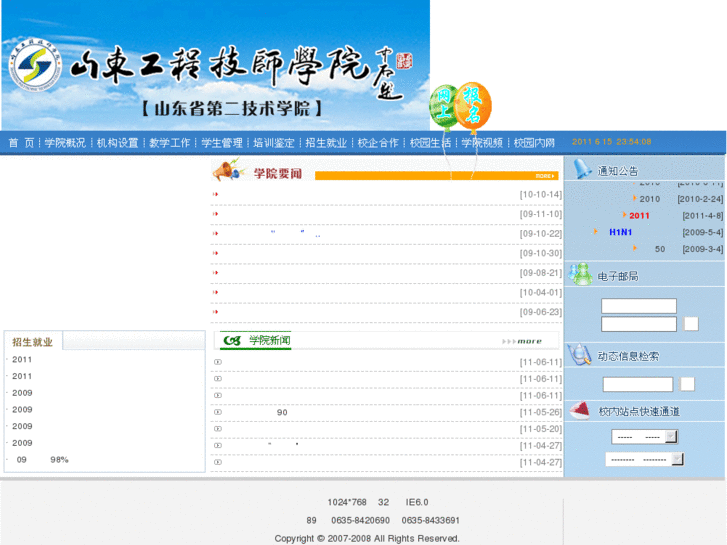Click the green swirl icon beside 学院新闻
The height and width of the screenshot is (545, 727).
[x=232, y=341]
